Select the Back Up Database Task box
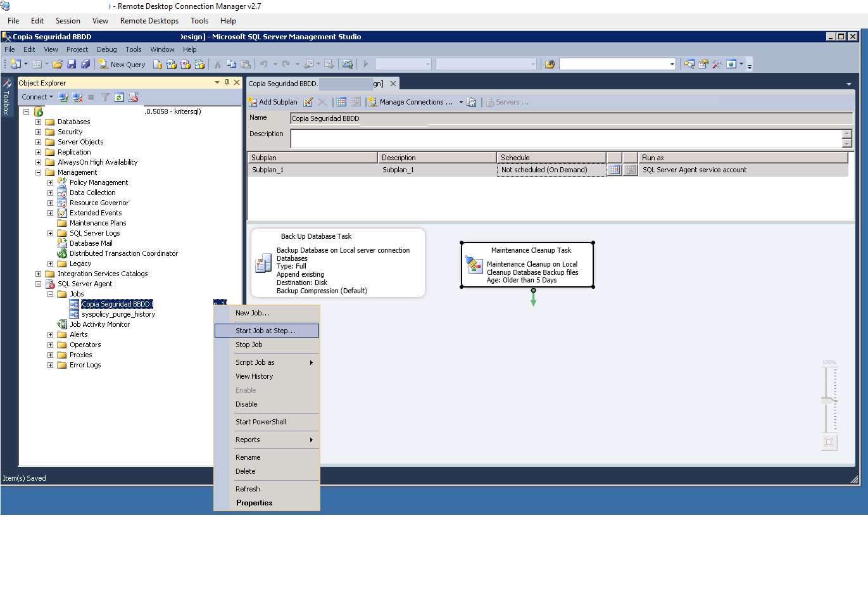 click(338, 263)
